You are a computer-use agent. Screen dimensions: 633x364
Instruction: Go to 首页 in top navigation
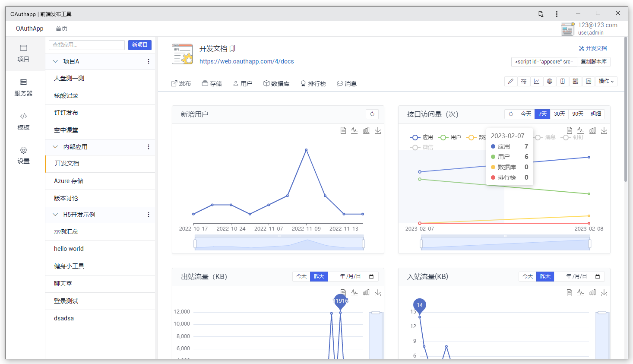coord(61,28)
